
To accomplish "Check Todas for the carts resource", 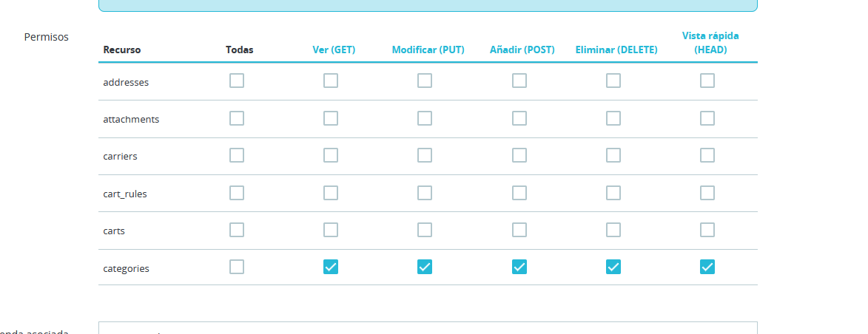I will coord(237,230).
